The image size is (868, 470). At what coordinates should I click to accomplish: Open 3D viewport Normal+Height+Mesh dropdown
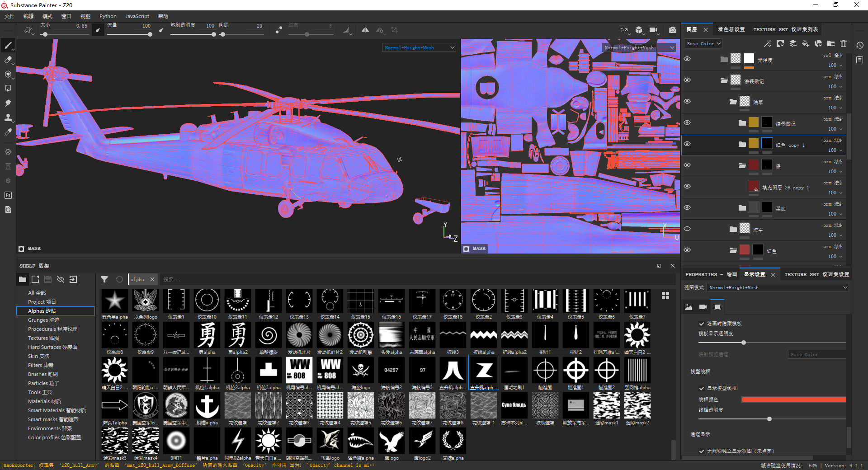(419, 47)
